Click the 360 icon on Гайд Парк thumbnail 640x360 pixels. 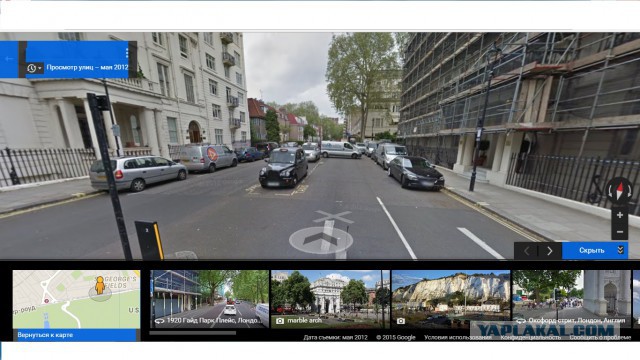tap(159, 321)
